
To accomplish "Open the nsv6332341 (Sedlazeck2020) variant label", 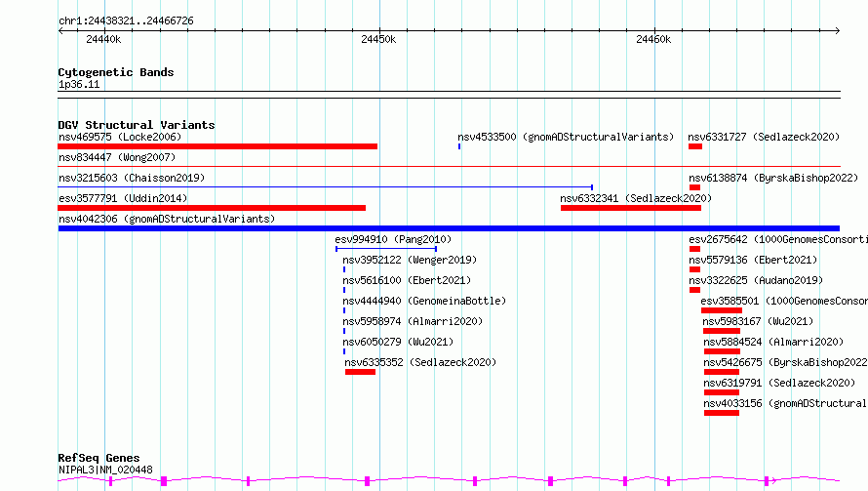I will [636, 198].
